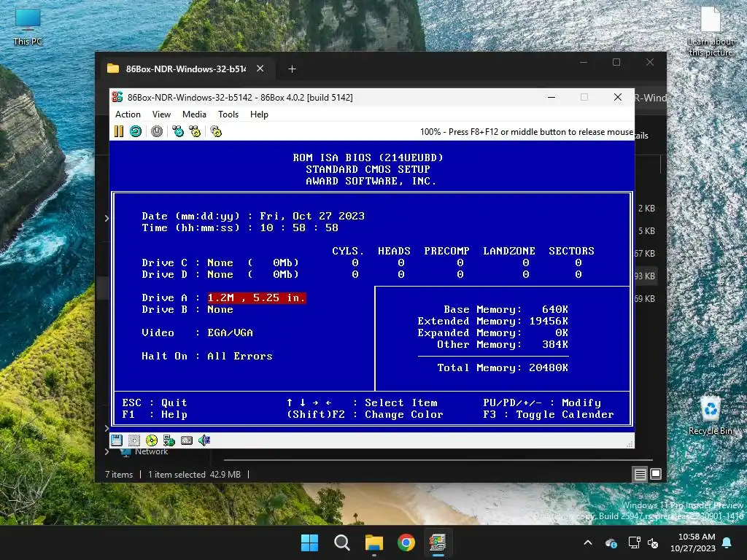
Task: Click 7 items in Explorer status bar
Action: coord(119,474)
